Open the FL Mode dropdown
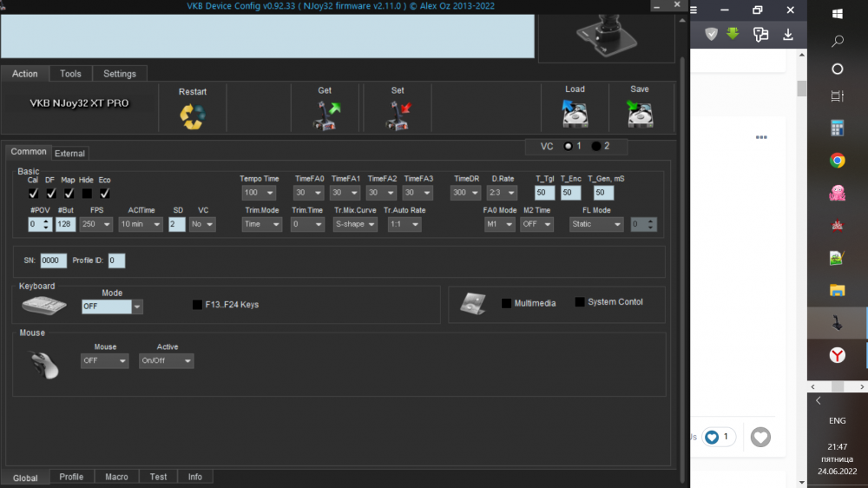Viewport: 868px width, 488px height. 596,224
